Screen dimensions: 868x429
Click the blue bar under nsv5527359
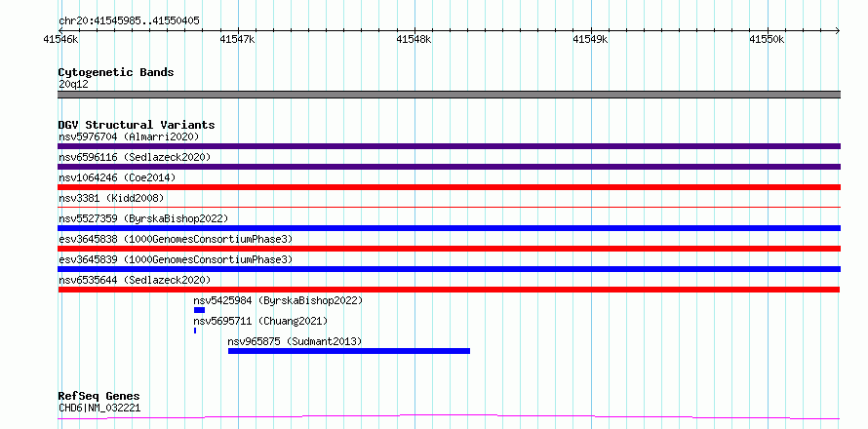449,228
